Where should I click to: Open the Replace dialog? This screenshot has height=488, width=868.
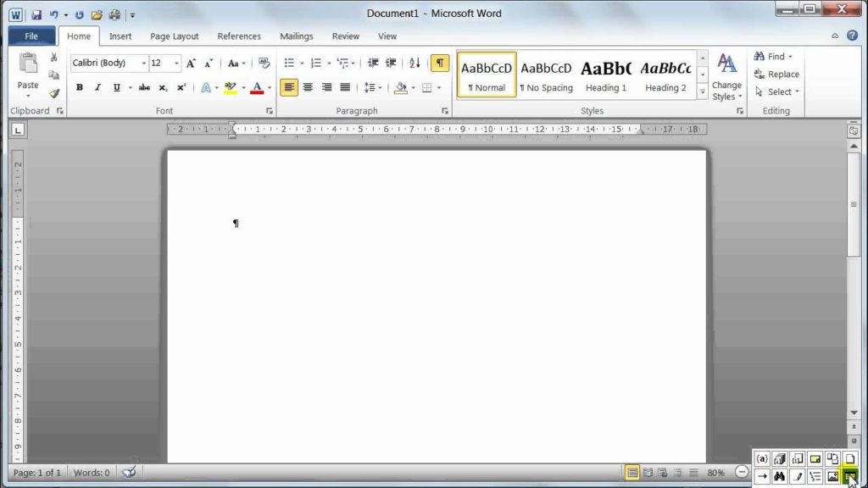(x=776, y=74)
